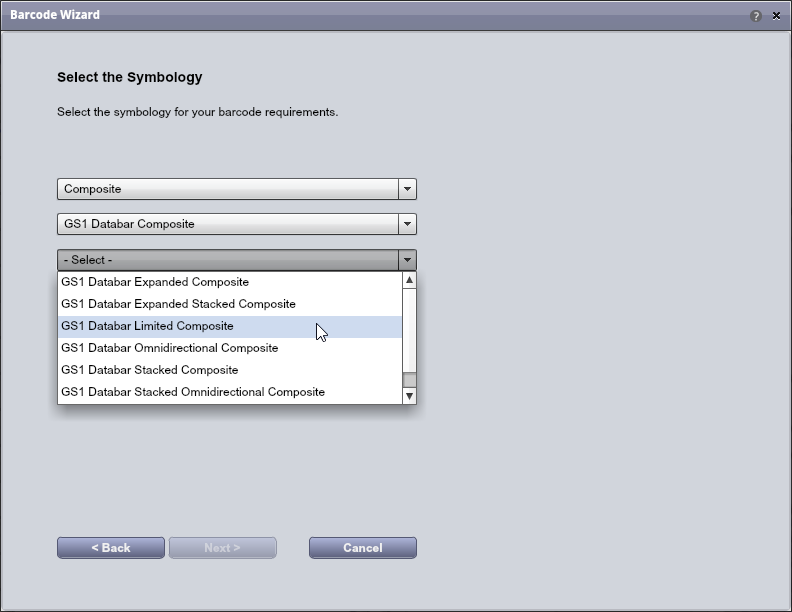Click the list scroll up arrow
The height and width of the screenshot is (612, 792).
coord(409,281)
